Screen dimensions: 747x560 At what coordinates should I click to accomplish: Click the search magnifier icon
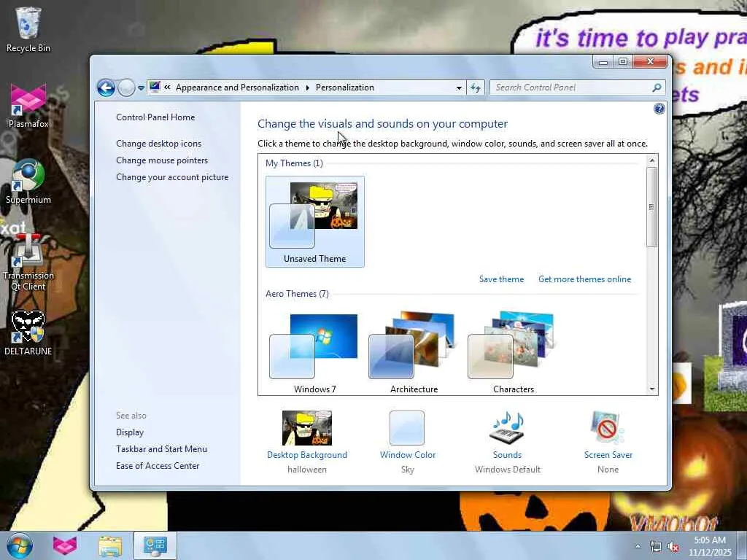tap(657, 87)
